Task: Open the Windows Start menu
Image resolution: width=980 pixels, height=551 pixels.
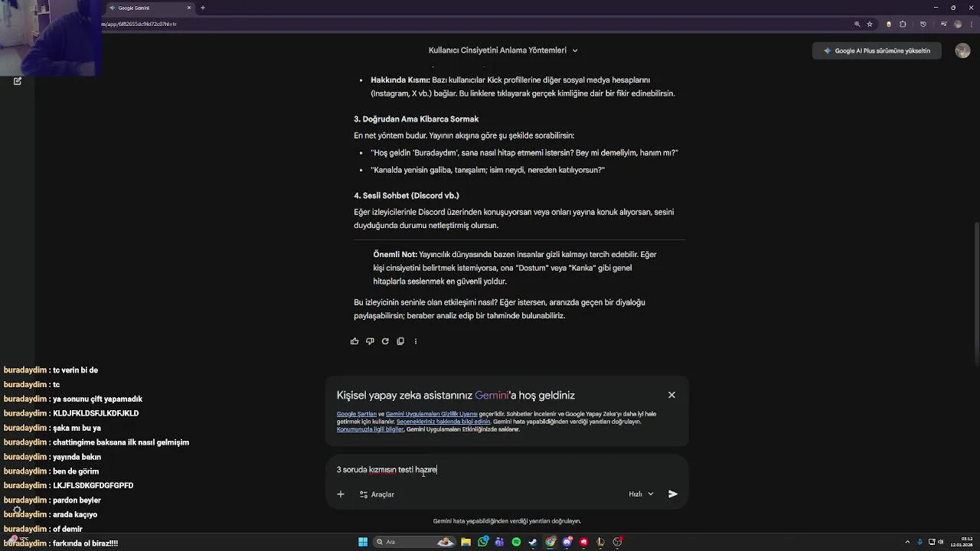Action: click(363, 542)
